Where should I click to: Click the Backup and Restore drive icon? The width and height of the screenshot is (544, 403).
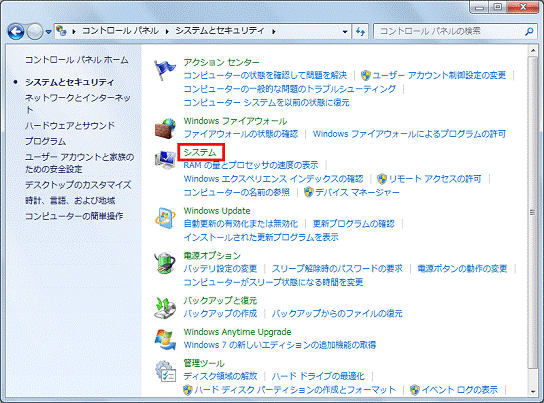pos(165,308)
